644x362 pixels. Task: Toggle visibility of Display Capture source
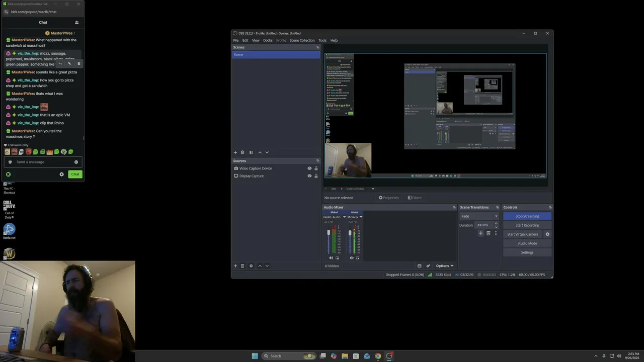pyautogui.click(x=309, y=176)
